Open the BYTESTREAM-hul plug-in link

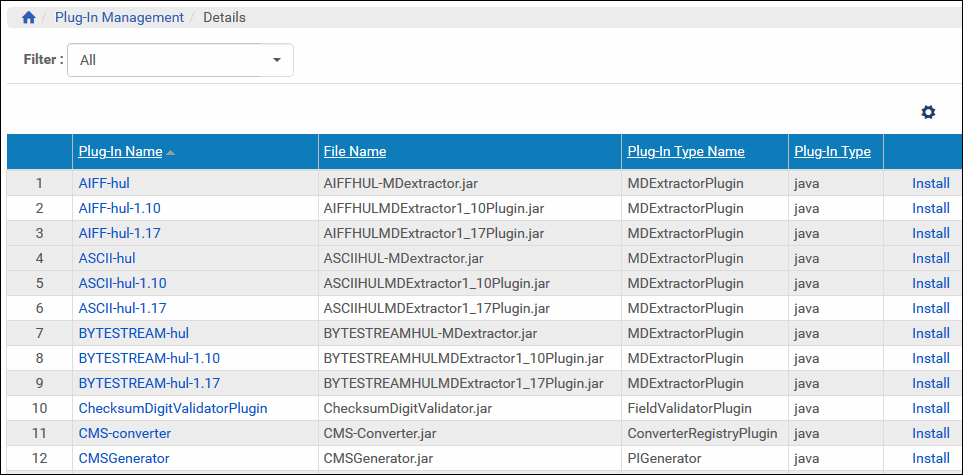133,333
